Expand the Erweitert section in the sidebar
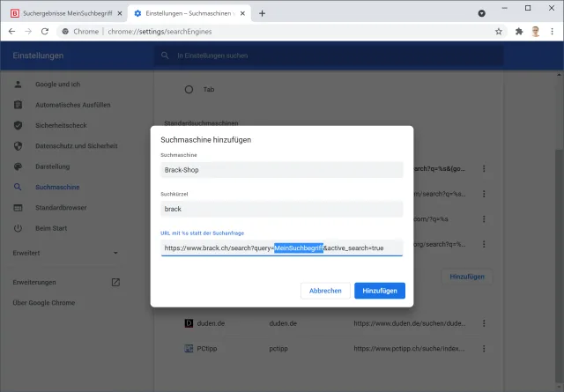 click(x=66, y=253)
